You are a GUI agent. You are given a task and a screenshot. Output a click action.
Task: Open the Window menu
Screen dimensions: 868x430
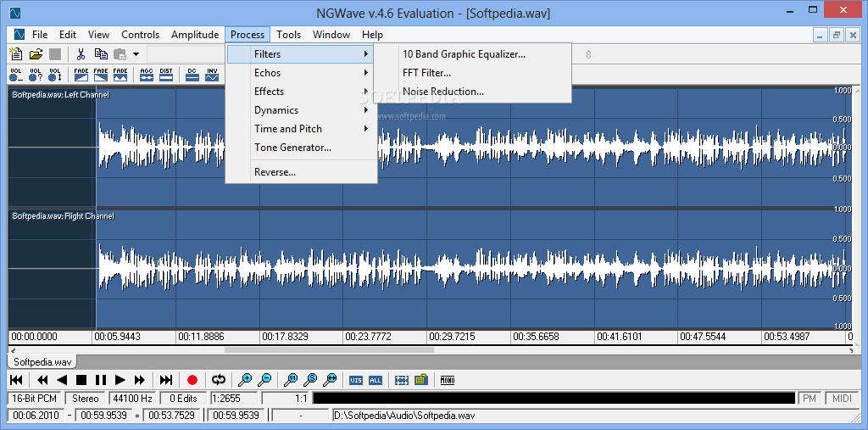click(x=331, y=35)
